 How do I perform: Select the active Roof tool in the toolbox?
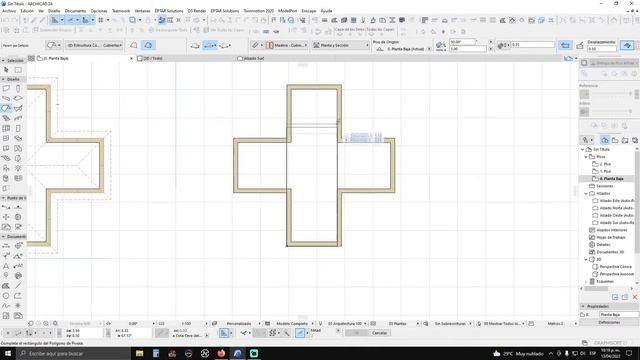point(6,108)
